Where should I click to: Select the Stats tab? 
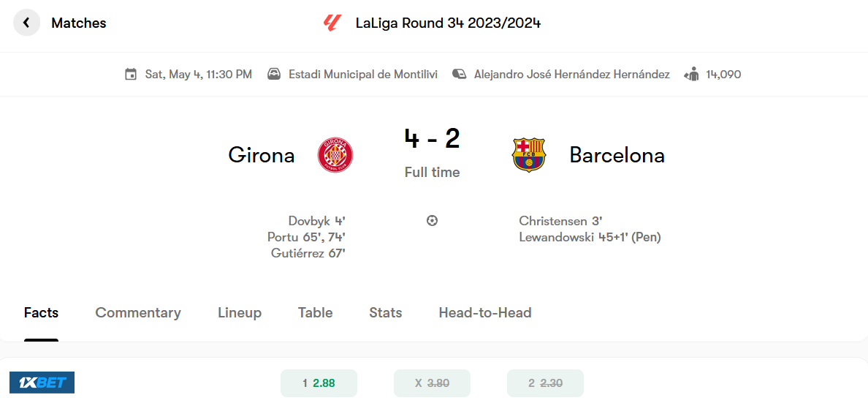click(385, 312)
